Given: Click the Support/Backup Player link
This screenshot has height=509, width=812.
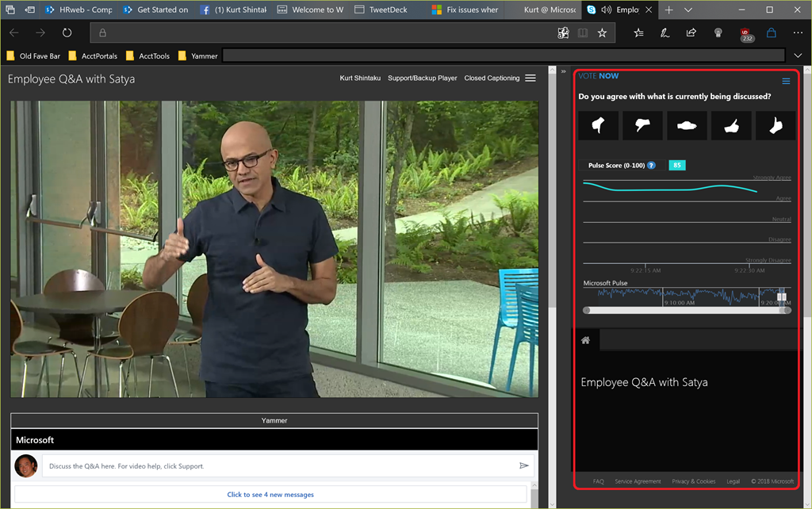Looking at the screenshot, I should 422,78.
